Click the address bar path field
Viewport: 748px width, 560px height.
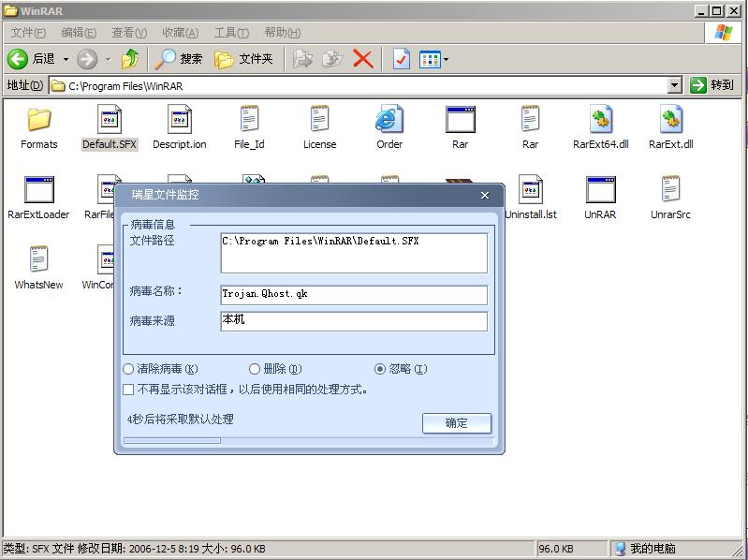coord(359,86)
